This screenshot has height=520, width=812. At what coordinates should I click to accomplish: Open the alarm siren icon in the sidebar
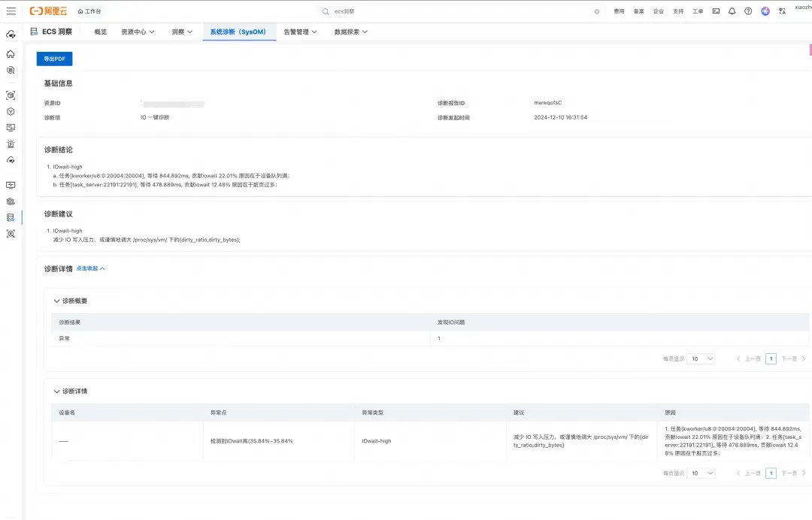coord(11,144)
